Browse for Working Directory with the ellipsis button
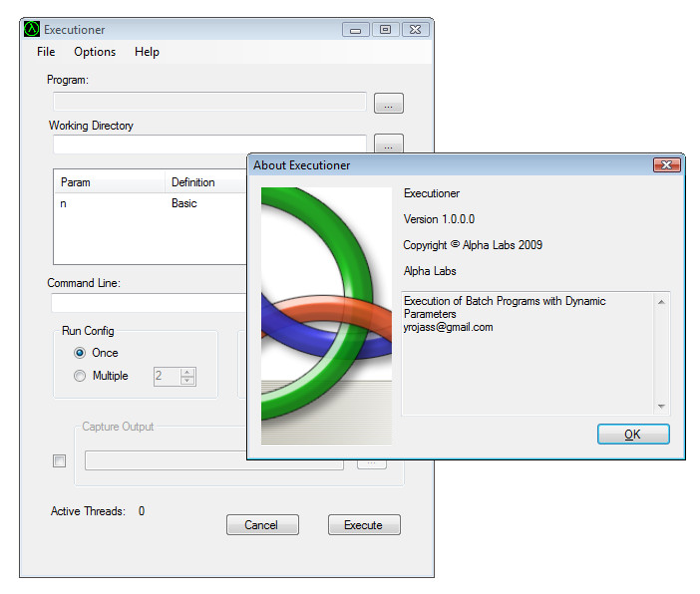Image resolution: width=700 pixels, height=594 pixels. (389, 144)
